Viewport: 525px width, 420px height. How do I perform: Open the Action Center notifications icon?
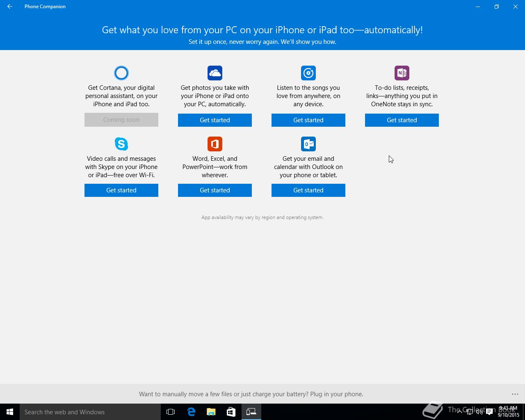pyautogui.click(x=489, y=412)
